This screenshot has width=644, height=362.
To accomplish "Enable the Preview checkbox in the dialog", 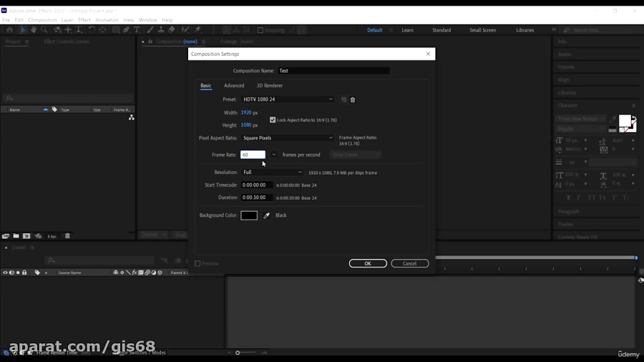I will point(197,263).
